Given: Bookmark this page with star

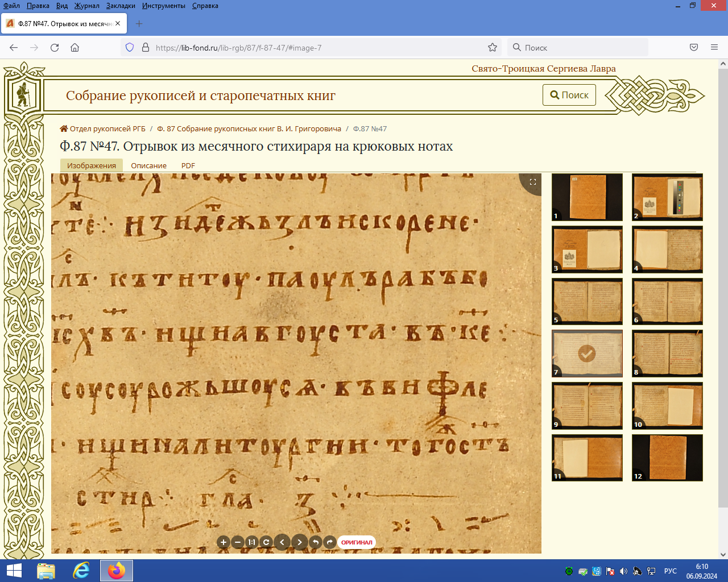Looking at the screenshot, I should click(493, 48).
